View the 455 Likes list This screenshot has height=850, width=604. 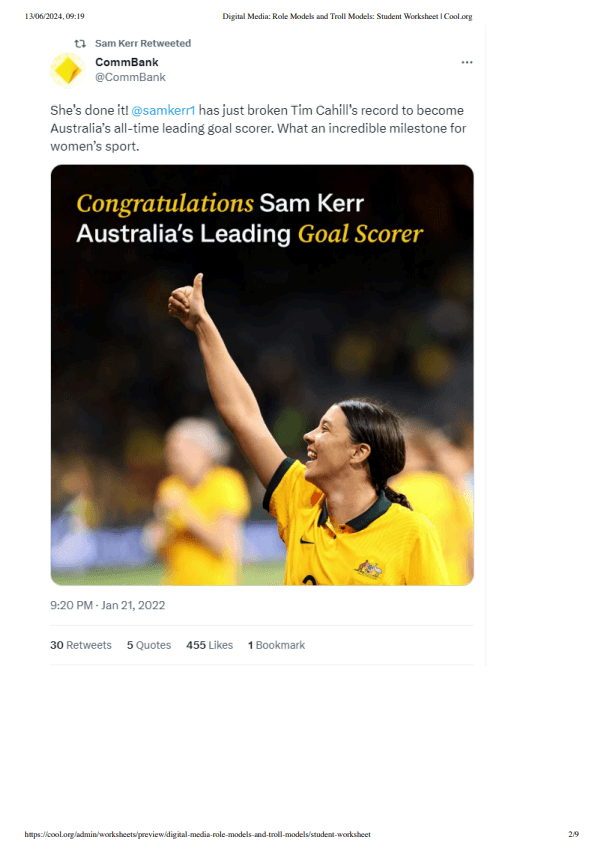coord(209,645)
